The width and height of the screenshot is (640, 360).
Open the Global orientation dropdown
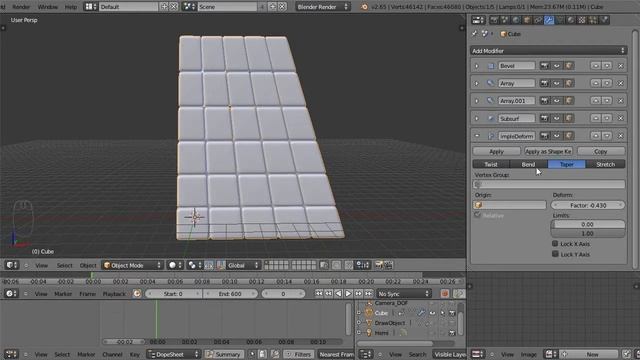click(x=242, y=265)
